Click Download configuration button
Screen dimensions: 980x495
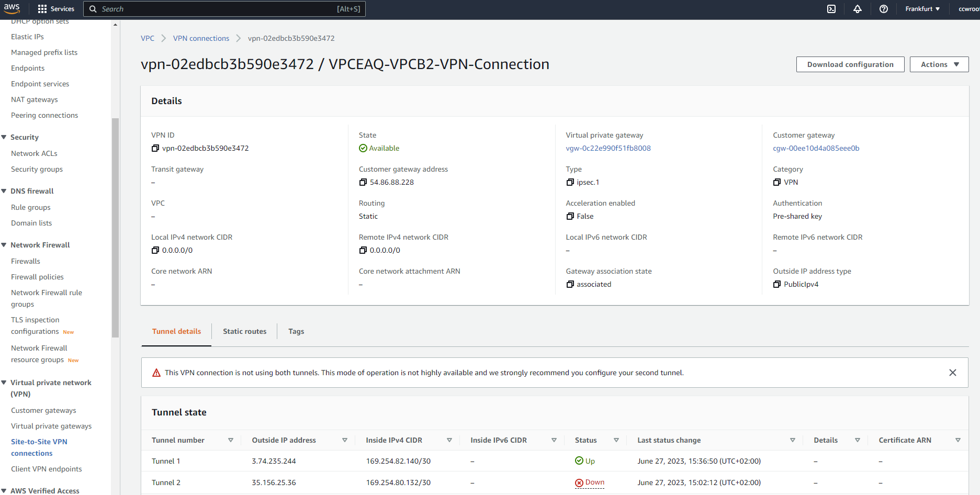coord(850,64)
